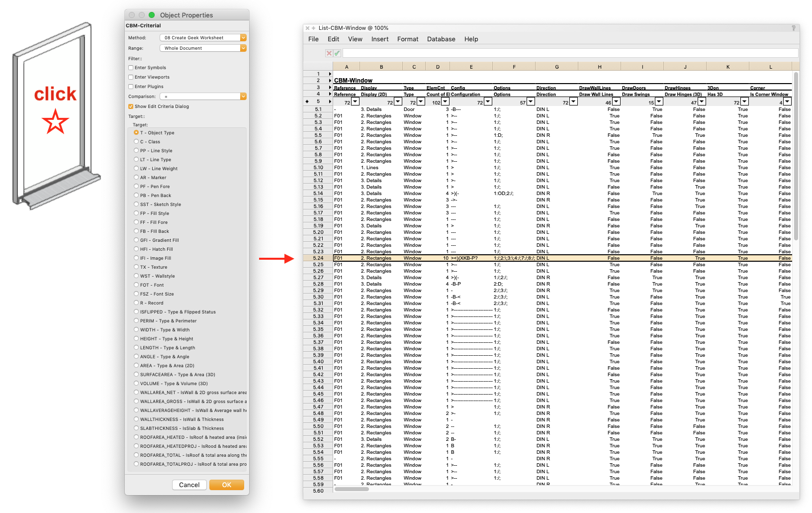Screen dimensions: 812x513
Task: Select the TX - Texture target
Action: [x=136, y=267]
